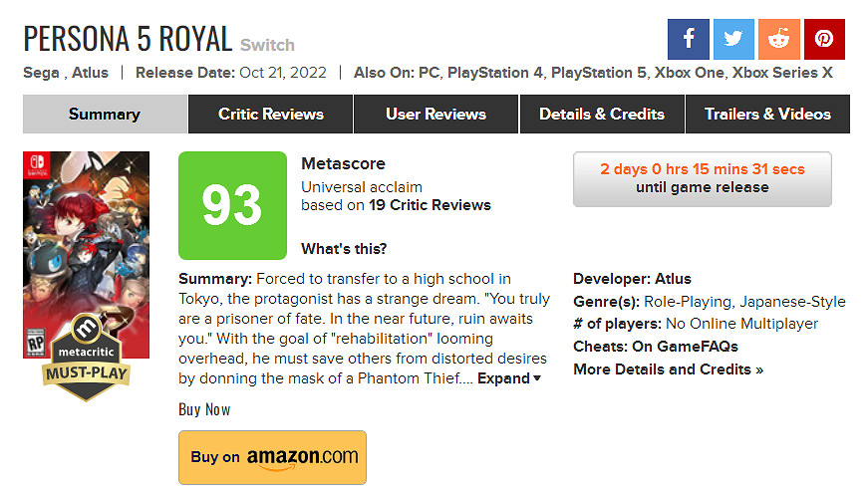The width and height of the screenshot is (868, 491).
Task: Open the Atlus publisher link
Action: click(91, 73)
